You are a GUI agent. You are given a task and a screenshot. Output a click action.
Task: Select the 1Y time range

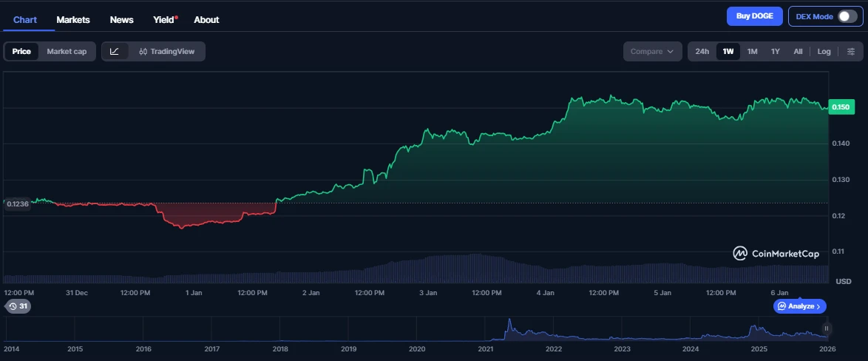pyautogui.click(x=776, y=52)
